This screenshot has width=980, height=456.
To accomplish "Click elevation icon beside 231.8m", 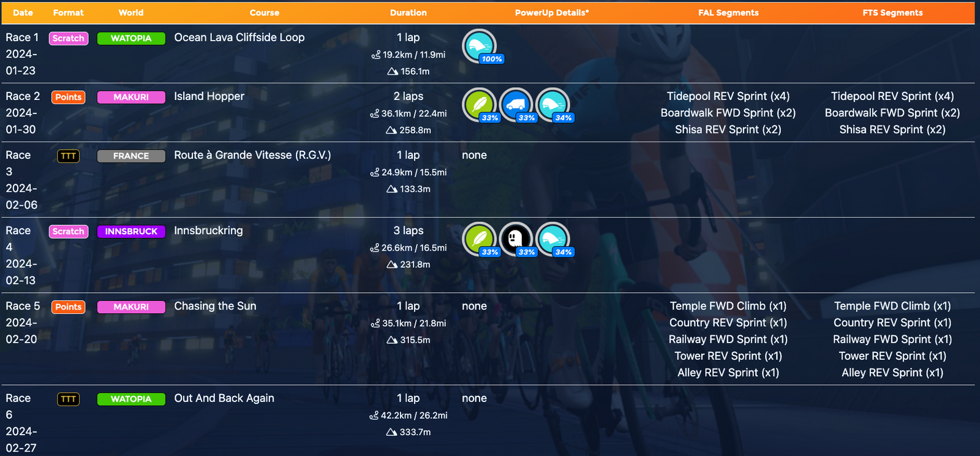I will tap(392, 265).
